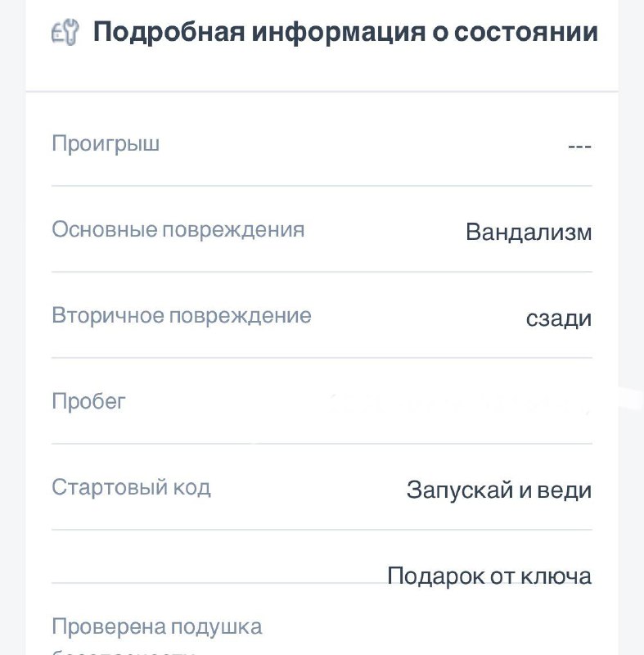Click the "Вторичное повреждение" label

182,315
